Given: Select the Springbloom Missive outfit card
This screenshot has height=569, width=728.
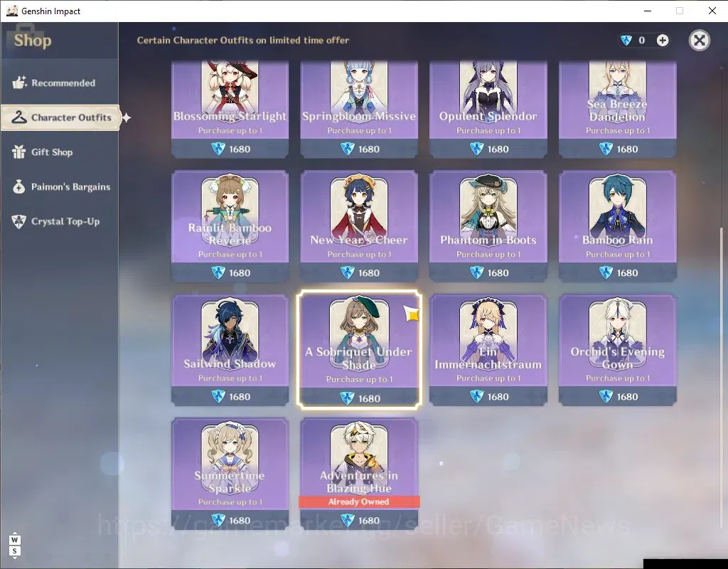Looking at the screenshot, I should coord(359,109).
